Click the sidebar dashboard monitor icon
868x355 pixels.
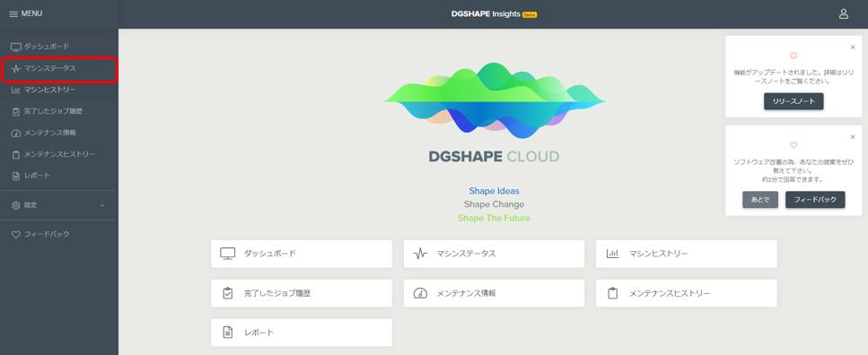[x=16, y=47]
